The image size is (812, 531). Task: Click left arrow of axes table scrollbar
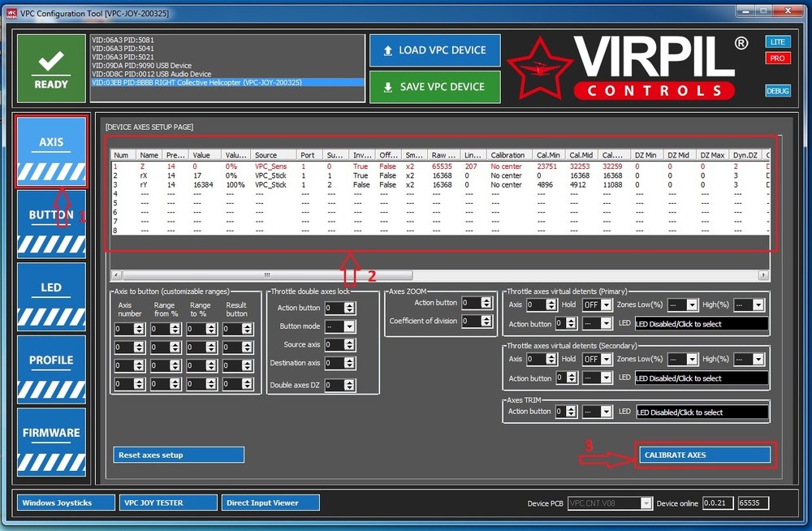pos(116,275)
